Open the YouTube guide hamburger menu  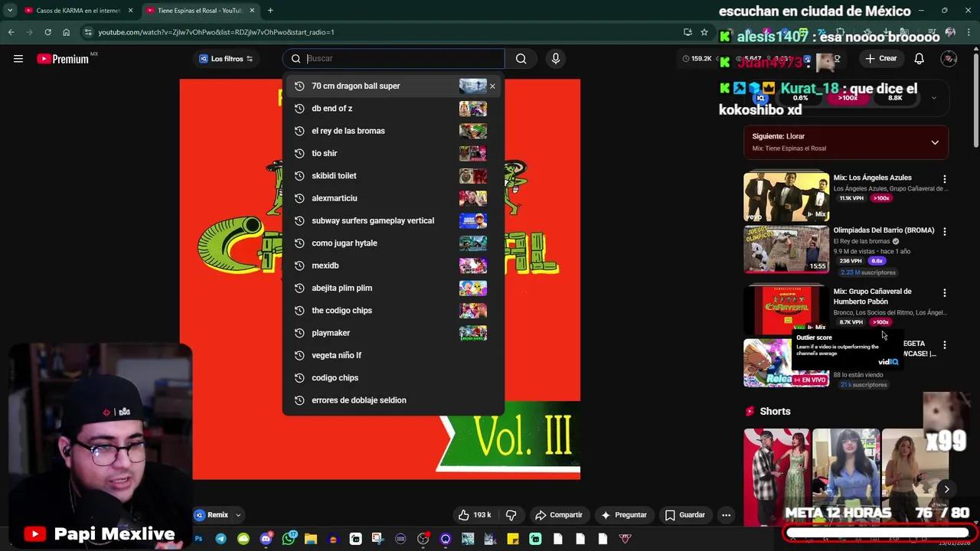[x=18, y=59]
